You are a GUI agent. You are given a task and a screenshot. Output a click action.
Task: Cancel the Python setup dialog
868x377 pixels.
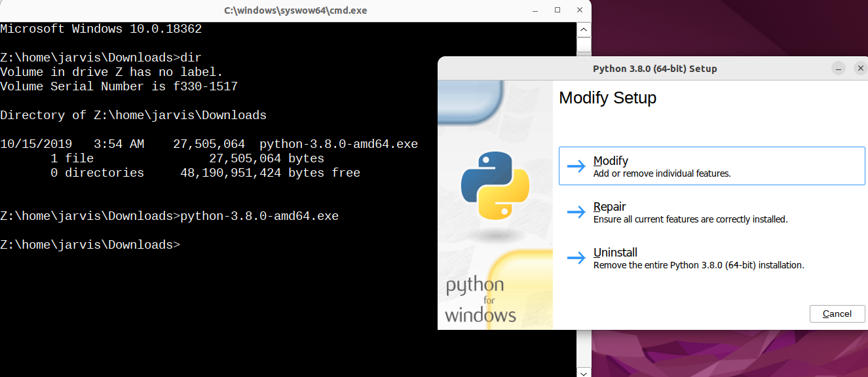pos(837,314)
